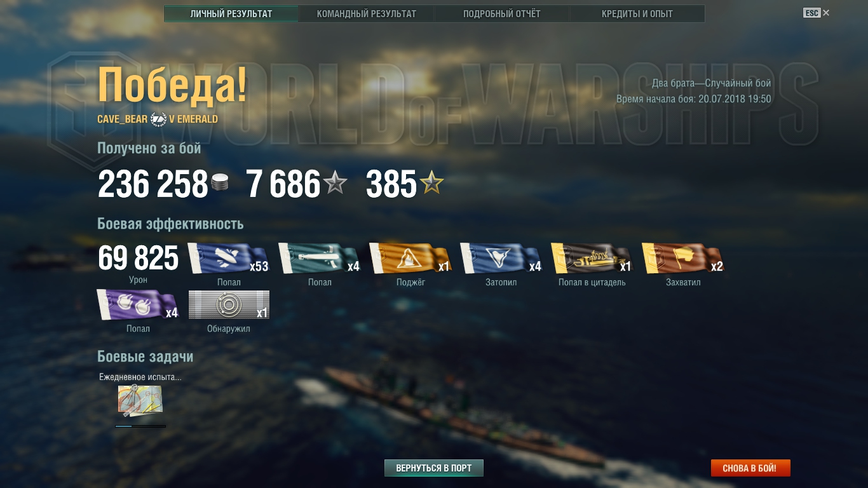The image size is (868, 488).
Task: Click the Захватил capture ribbon
Action: click(x=683, y=258)
